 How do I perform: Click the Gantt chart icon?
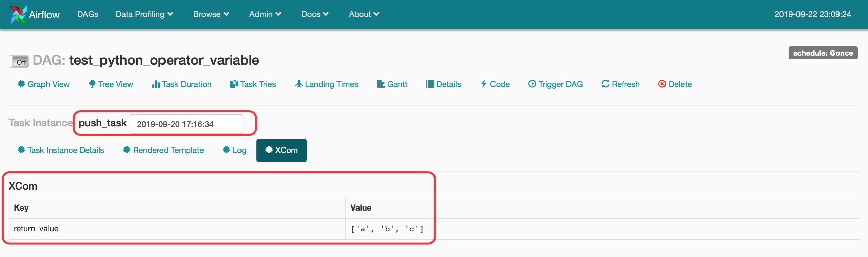[x=381, y=84]
